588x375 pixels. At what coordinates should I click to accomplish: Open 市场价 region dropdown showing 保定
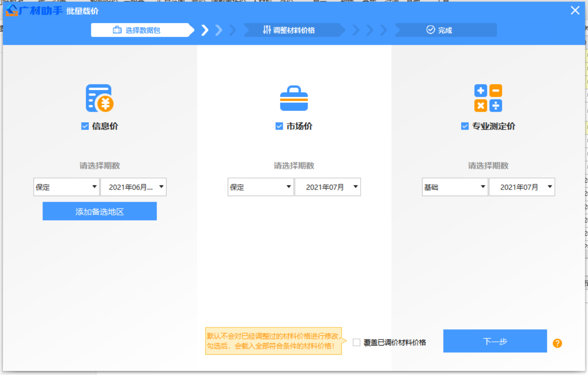261,187
